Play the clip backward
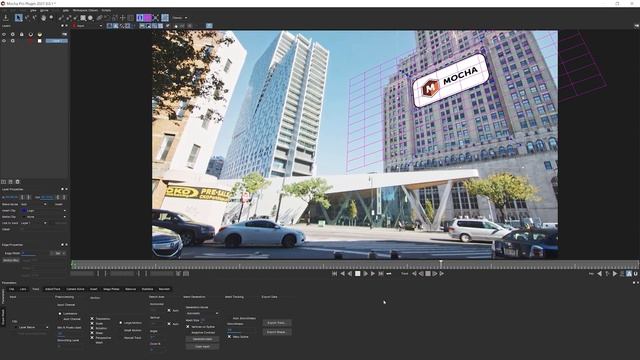The image size is (640, 360). click(350, 273)
